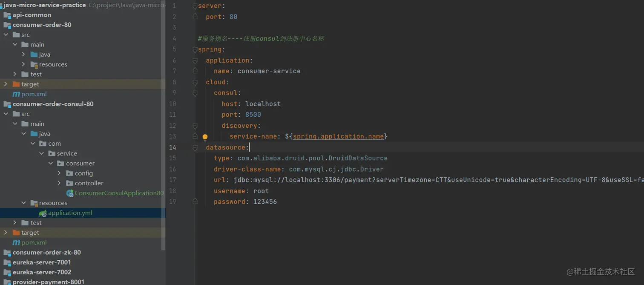This screenshot has width=644, height=285.
Task: Click the Maven icon of pom.xml under consumer-order-consul-80
Action: pyautogui.click(x=16, y=242)
